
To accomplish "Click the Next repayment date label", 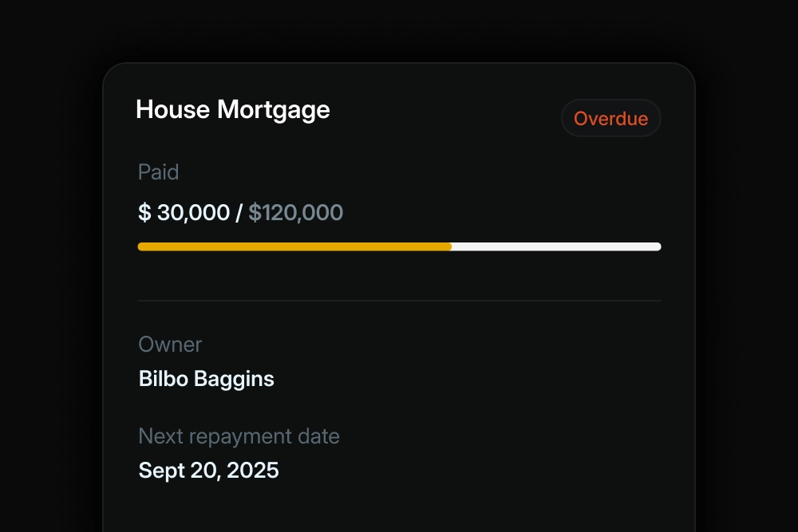I will point(239,436).
